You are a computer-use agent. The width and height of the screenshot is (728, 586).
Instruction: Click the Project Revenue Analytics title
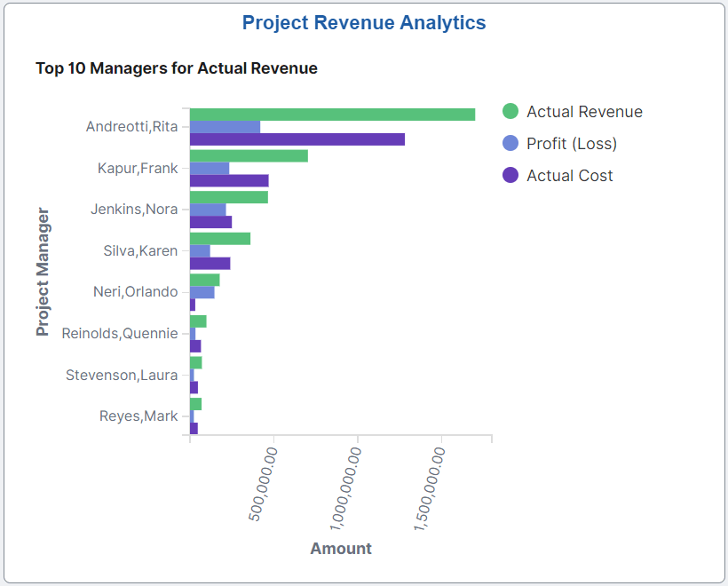363,23
